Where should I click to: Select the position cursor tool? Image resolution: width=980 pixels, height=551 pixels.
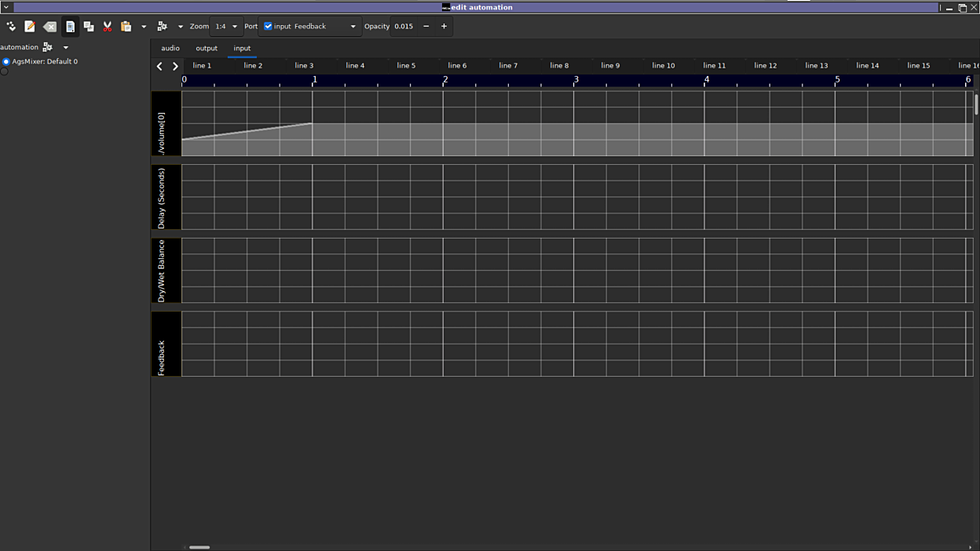11,27
